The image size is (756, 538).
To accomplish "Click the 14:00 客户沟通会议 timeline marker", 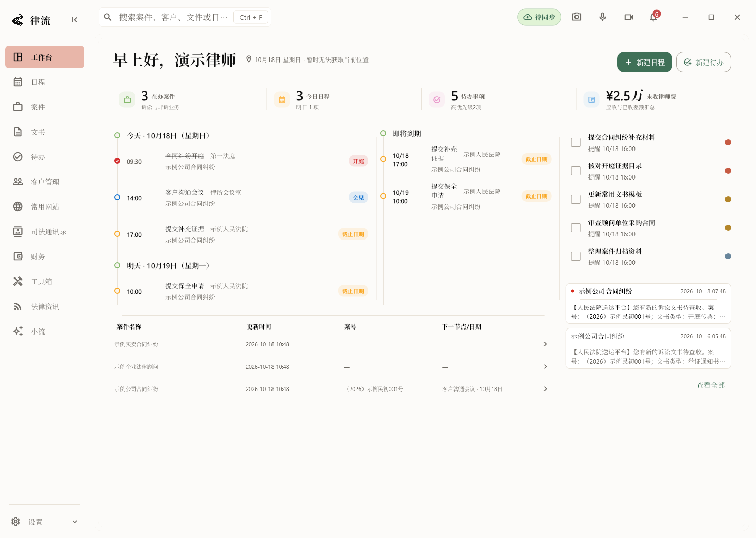I will pyautogui.click(x=117, y=197).
